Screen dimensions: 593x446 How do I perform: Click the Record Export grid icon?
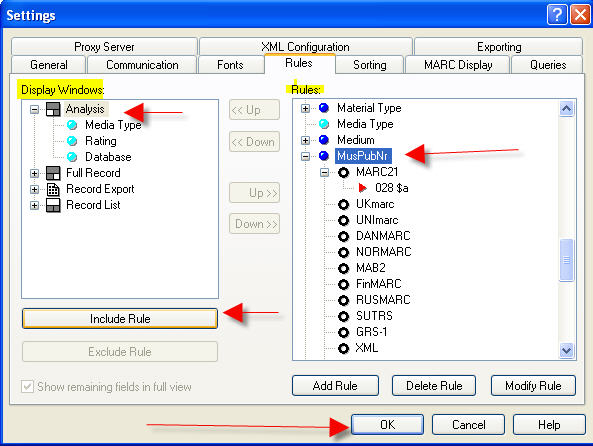[53, 189]
